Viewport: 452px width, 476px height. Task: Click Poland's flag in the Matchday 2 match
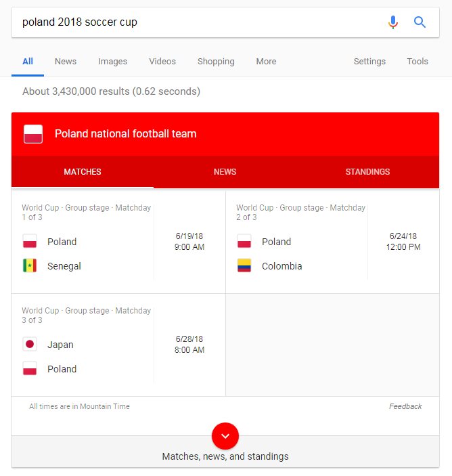coord(244,241)
